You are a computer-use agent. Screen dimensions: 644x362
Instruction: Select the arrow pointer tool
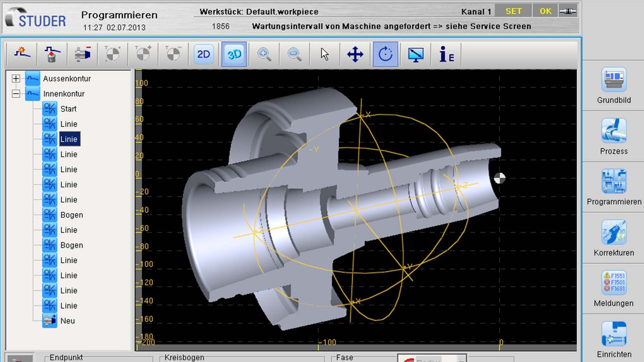[325, 54]
